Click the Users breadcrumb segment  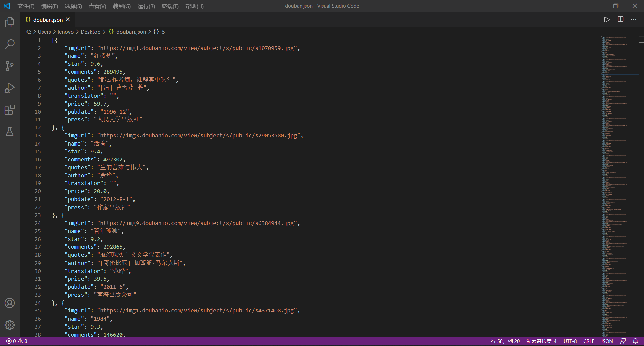coord(44,32)
